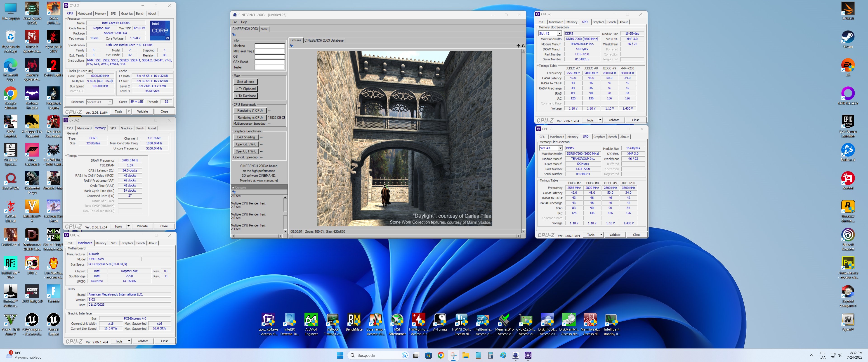
Task: Show hidden system tray icons
Action: [x=812, y=355]
